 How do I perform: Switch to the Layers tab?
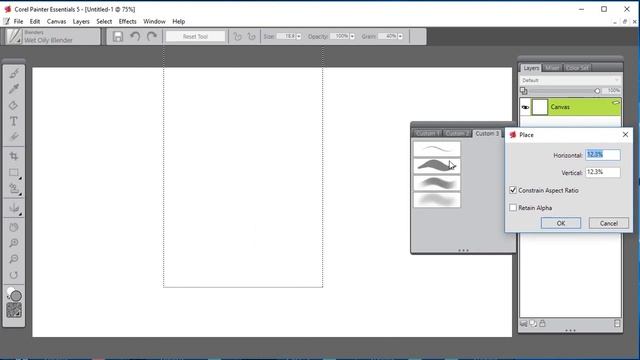(531, 68)
